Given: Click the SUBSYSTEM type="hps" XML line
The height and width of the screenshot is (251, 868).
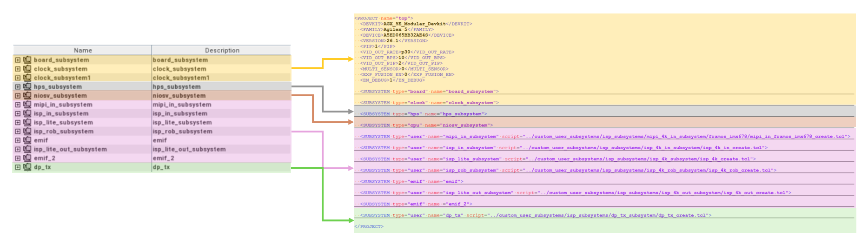Looking at the screenshot, I should pyautogui.click(x=424, y=114).
